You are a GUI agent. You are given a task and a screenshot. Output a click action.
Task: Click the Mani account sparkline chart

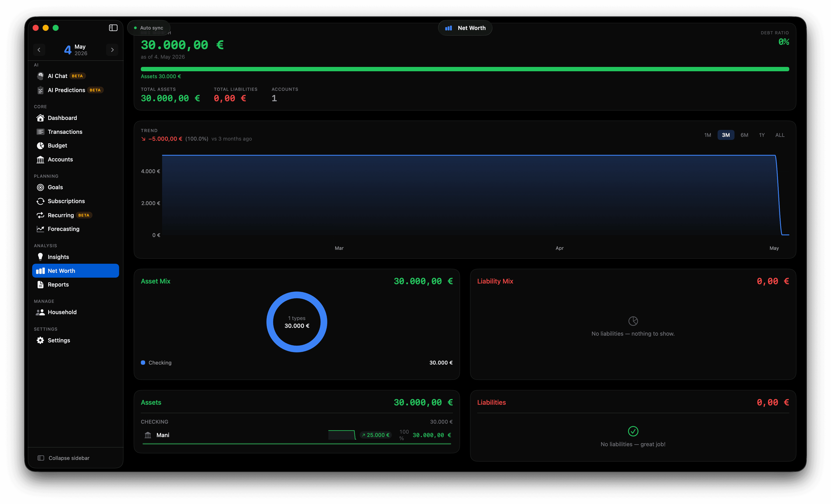tap(342, 434)
